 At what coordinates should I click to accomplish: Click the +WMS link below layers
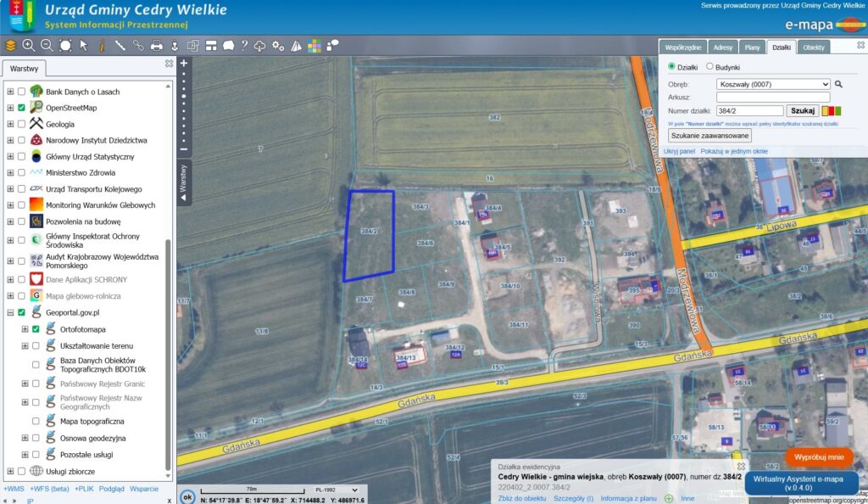[14, 489]
